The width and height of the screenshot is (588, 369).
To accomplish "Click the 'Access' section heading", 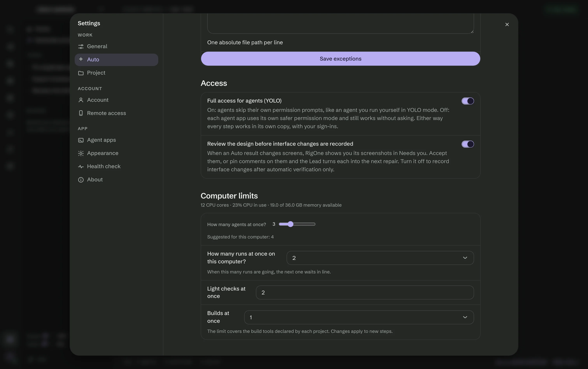I will click(214, 83).
